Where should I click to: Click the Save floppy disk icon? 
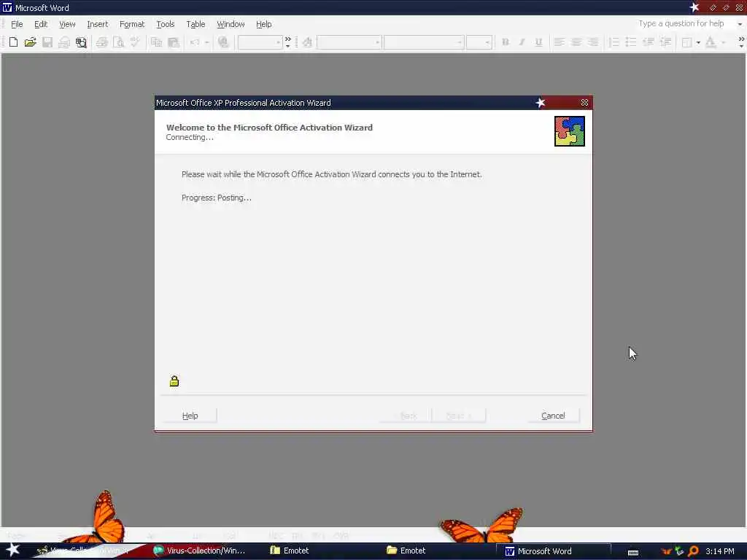pos(47,42)
